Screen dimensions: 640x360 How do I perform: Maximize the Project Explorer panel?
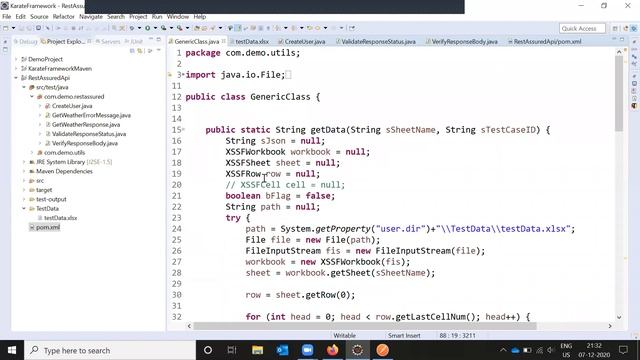click(159, 40)
